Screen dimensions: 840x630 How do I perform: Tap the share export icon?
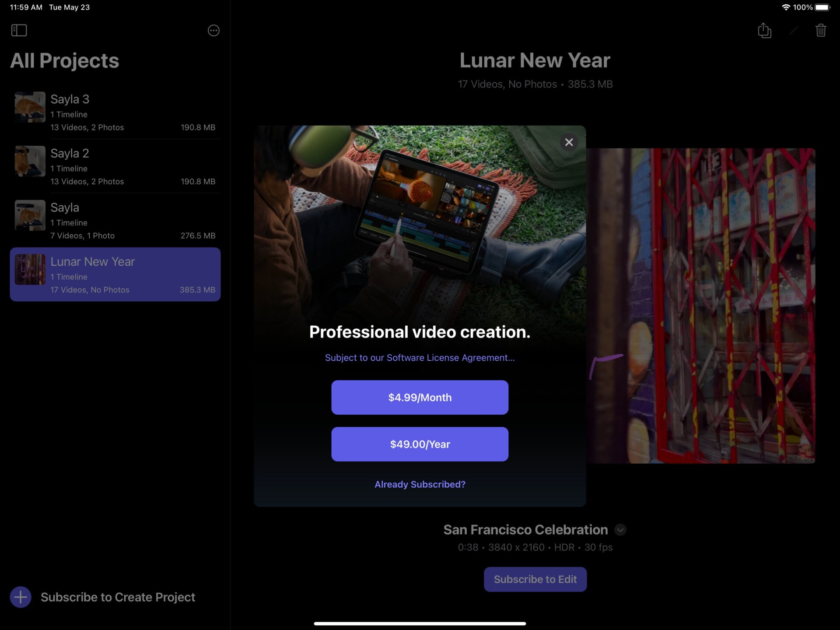764,30
